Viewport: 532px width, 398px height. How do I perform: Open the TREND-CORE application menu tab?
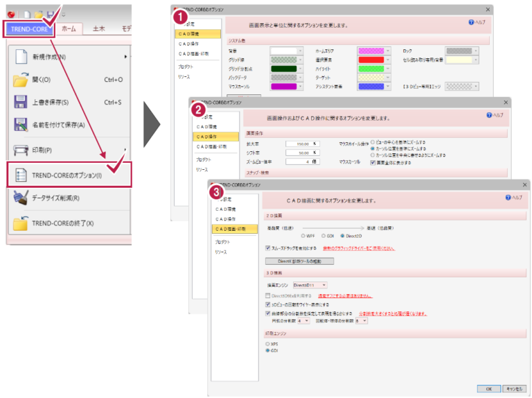[29, 29]
